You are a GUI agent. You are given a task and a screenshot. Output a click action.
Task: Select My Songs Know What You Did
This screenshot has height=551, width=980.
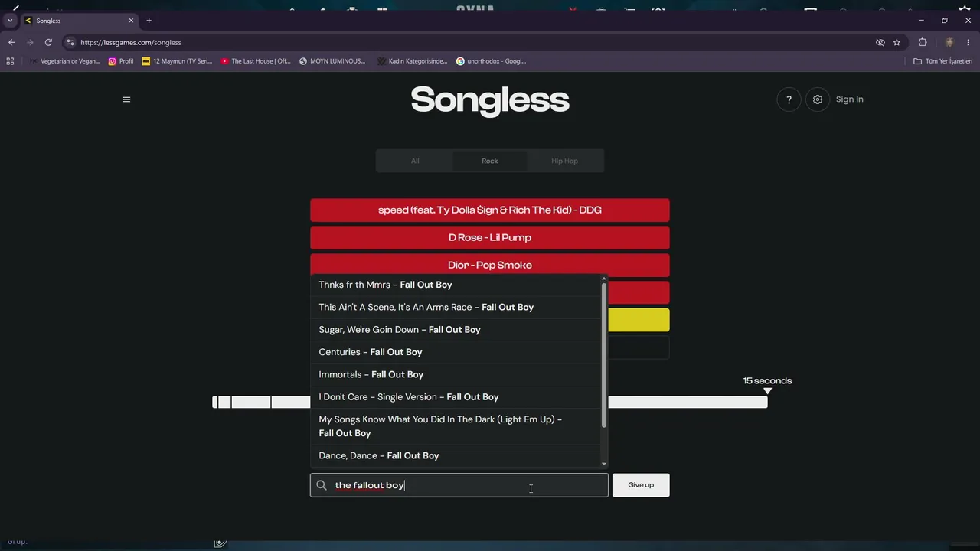point(456,426)
